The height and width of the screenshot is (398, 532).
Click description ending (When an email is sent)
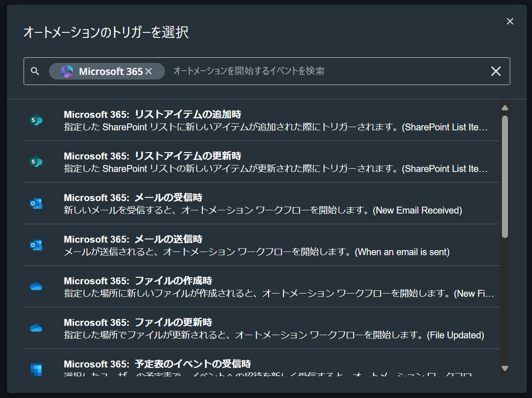coord(257,252)
